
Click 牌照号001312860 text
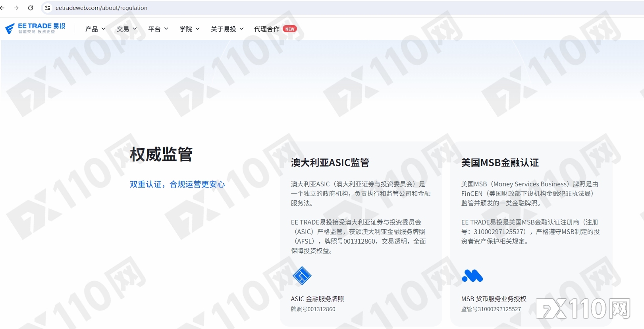click(x=313, y=309)
